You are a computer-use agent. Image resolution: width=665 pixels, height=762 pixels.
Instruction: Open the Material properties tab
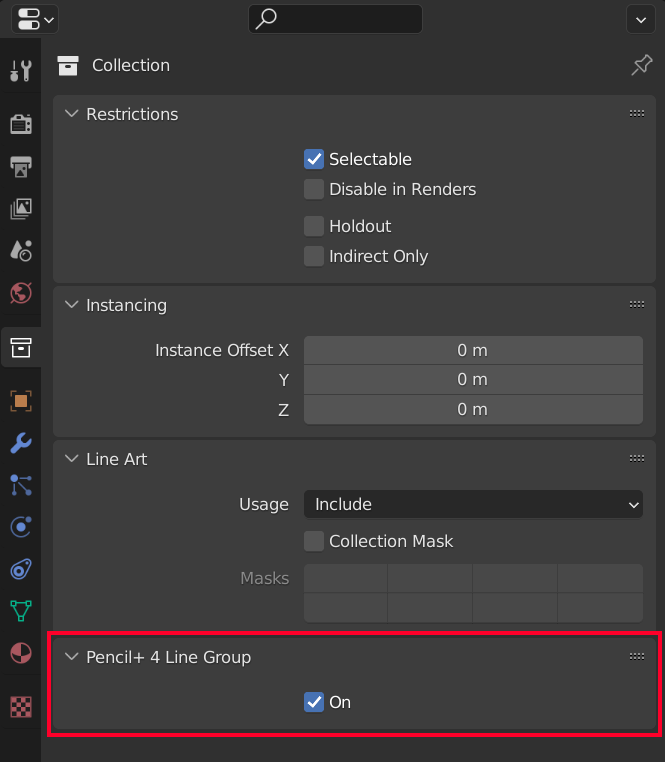click(21, 653)
